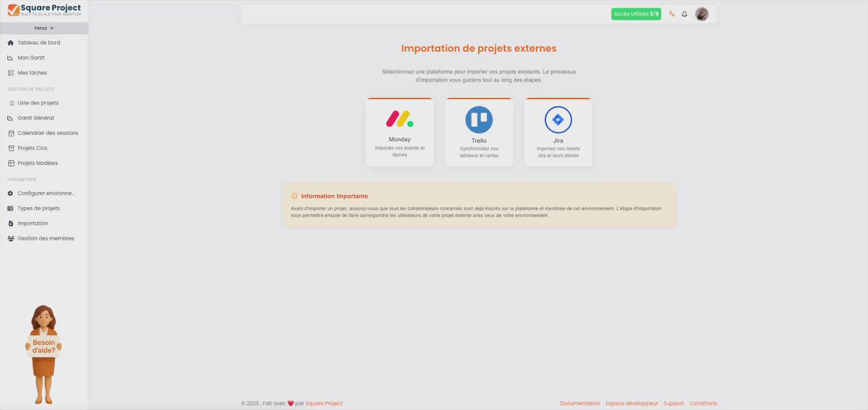868x410 pixels.
Task: Open the Support footer link
Action: [x=673, y=403]
